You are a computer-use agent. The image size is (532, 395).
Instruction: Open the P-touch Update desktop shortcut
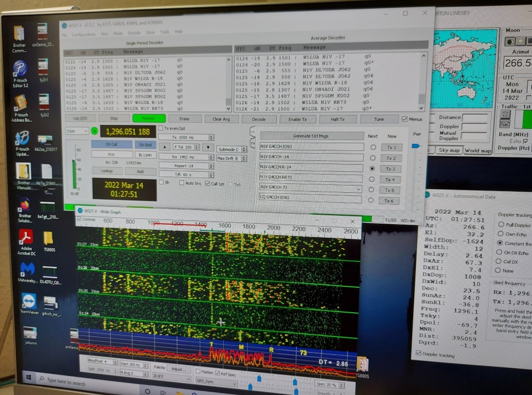tap(22, 143)
